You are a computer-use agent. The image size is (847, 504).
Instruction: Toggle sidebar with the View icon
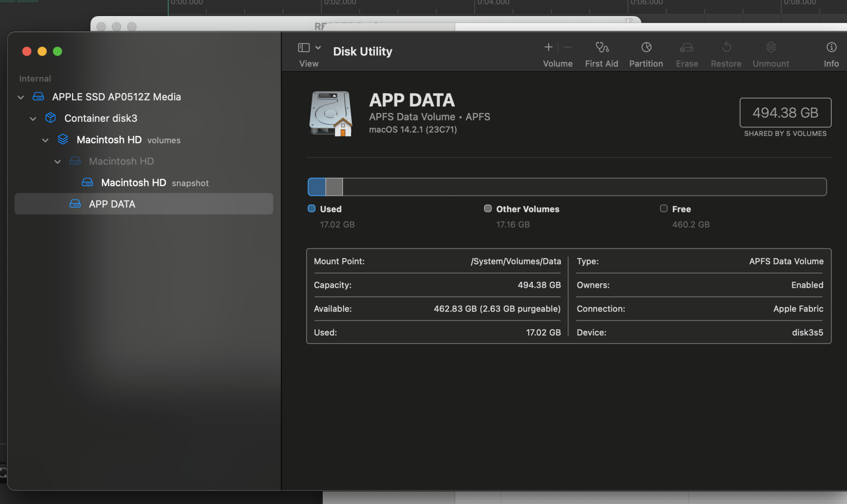coord(304,47)
